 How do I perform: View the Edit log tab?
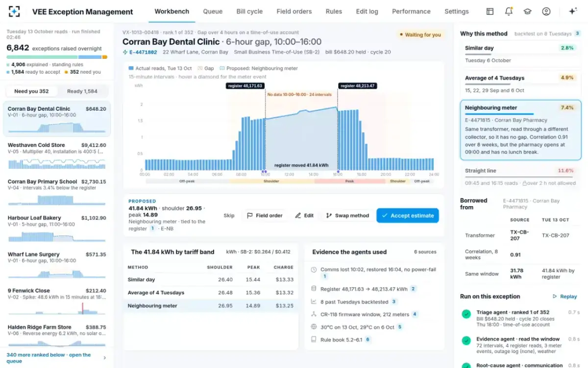(367, 11)
